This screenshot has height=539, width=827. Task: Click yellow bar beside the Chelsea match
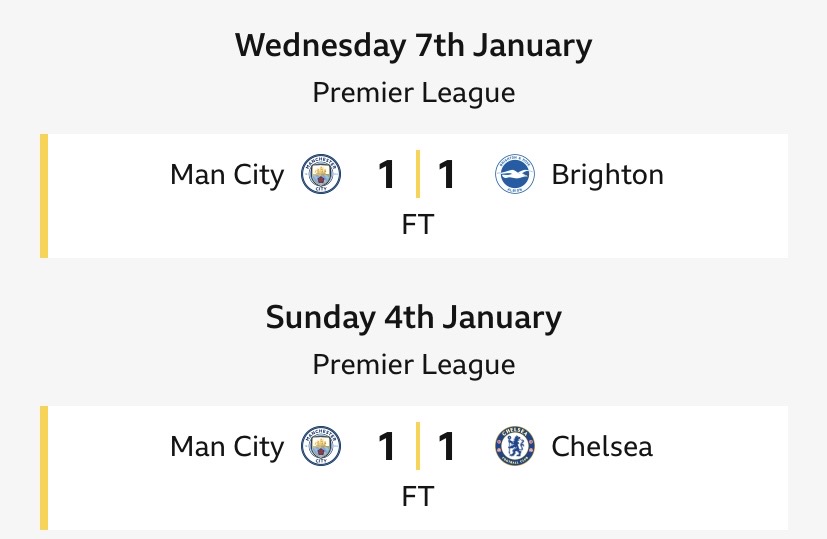click(44, 467)
